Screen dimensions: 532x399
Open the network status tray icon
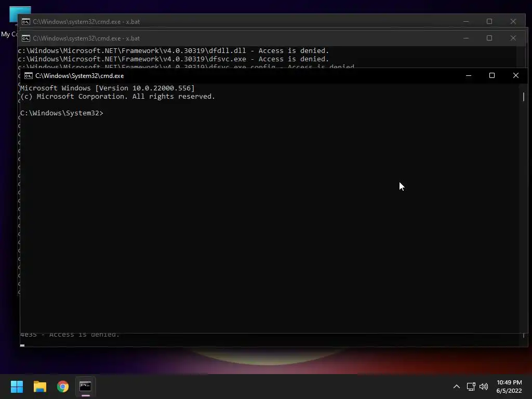click(x=471, y=387)
